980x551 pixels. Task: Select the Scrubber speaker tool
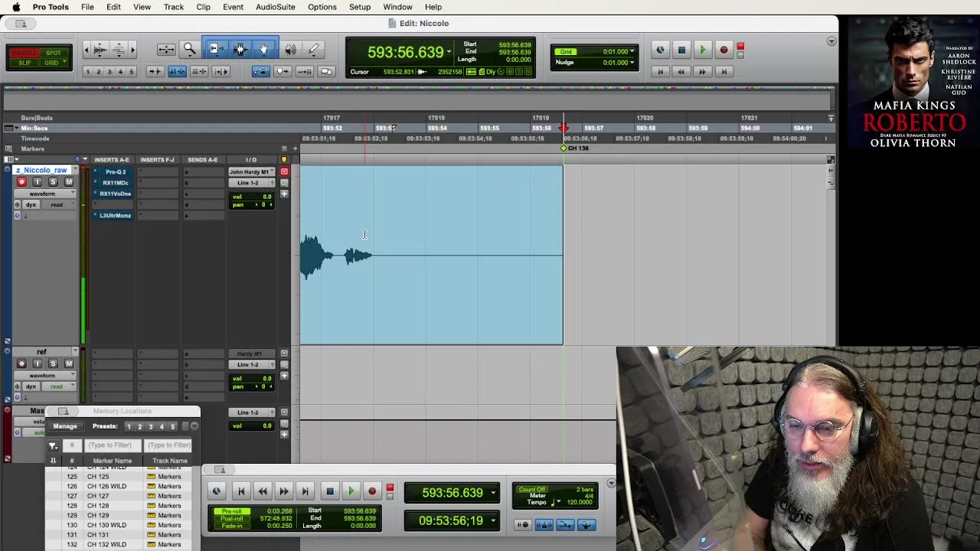(x=291, y=50)
